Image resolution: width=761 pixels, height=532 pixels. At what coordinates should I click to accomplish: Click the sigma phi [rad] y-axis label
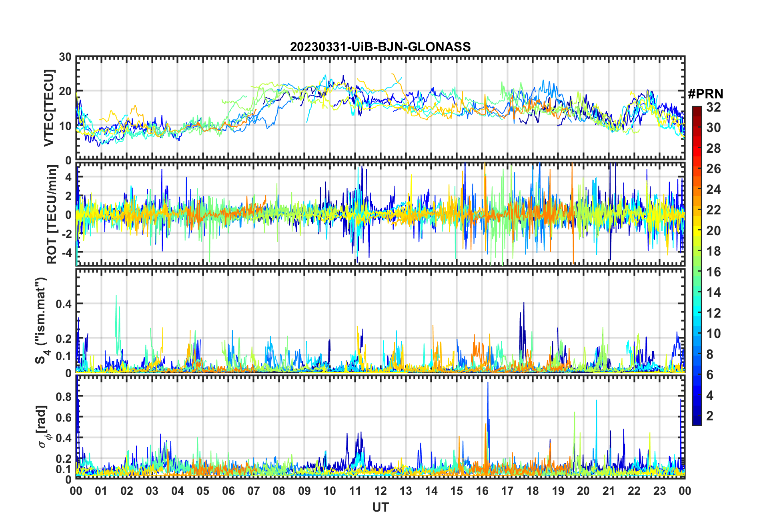tap(43, 427)
